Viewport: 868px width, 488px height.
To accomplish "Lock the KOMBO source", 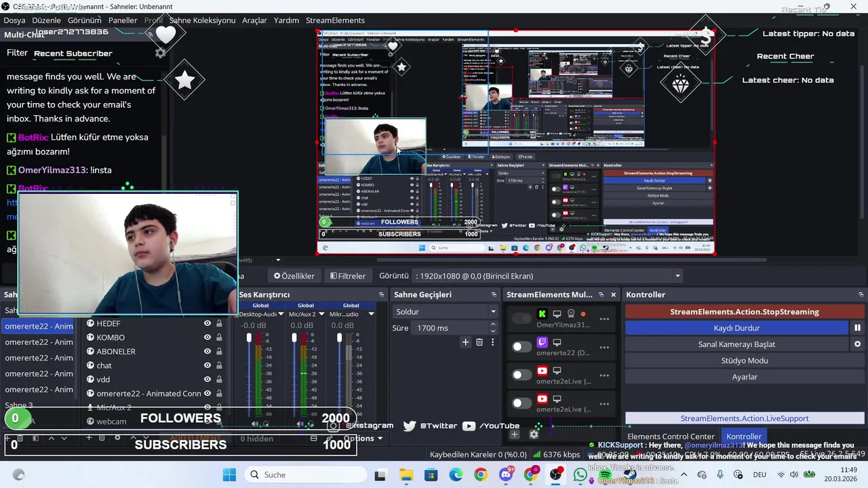I will (219, 338).
